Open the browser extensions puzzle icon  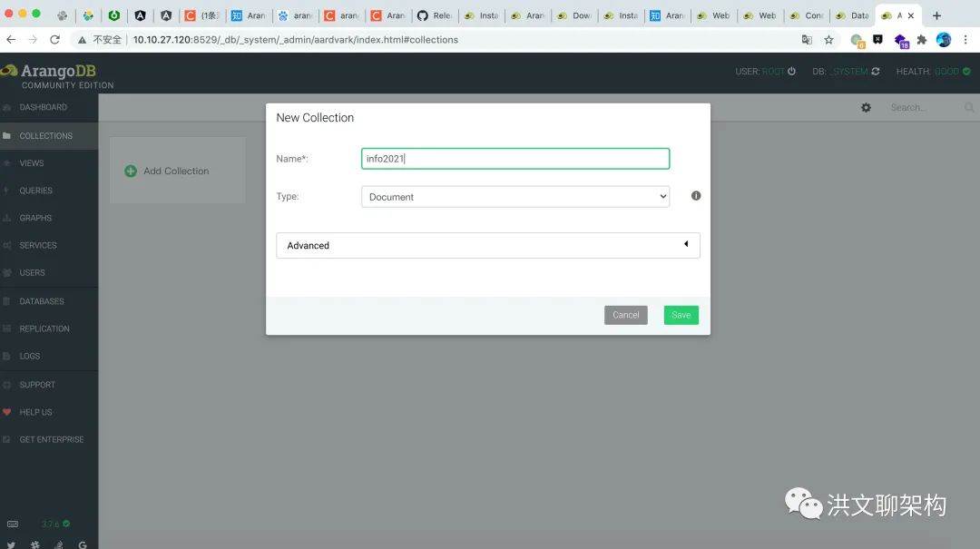tap(921, 39)
